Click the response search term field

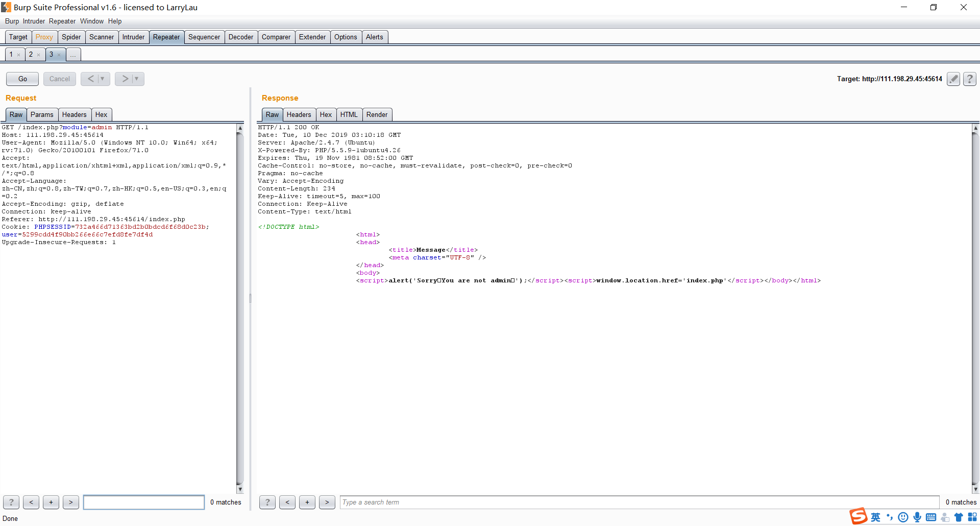pyautogui.click(x=639, y=502)
